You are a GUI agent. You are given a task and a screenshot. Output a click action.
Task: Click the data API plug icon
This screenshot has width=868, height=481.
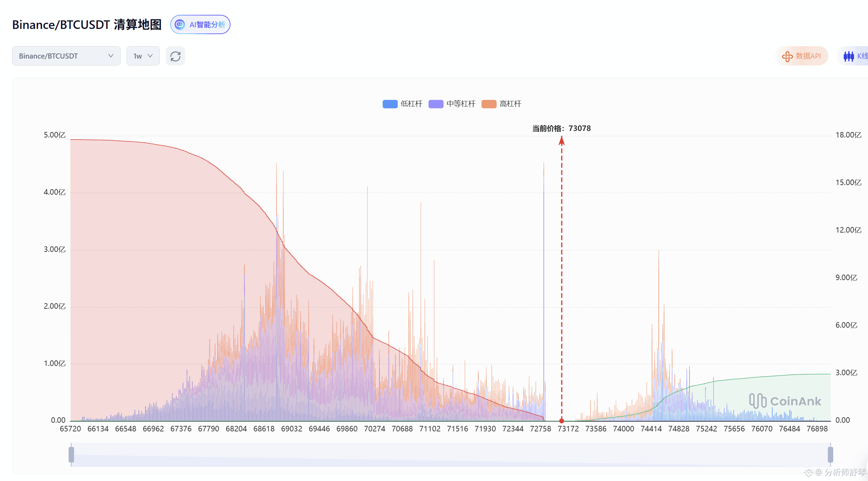787,56
